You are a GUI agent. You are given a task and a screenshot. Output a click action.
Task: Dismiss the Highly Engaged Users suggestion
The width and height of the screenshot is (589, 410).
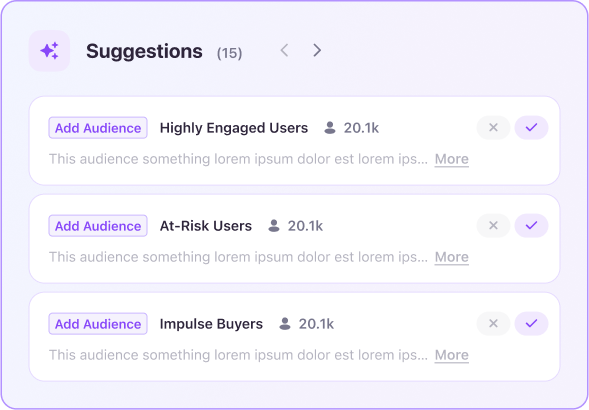tap(493, 128)
